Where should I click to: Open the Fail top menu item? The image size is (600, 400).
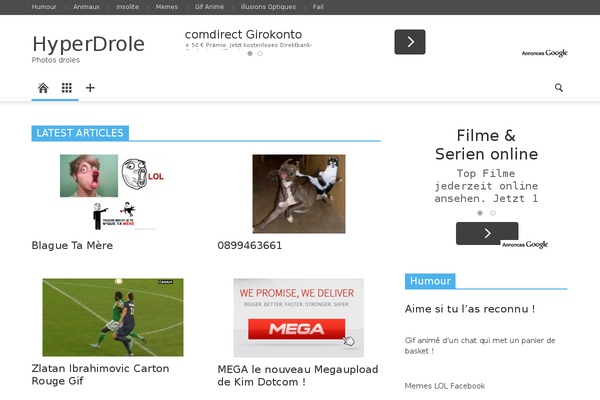tap(318, 7)
